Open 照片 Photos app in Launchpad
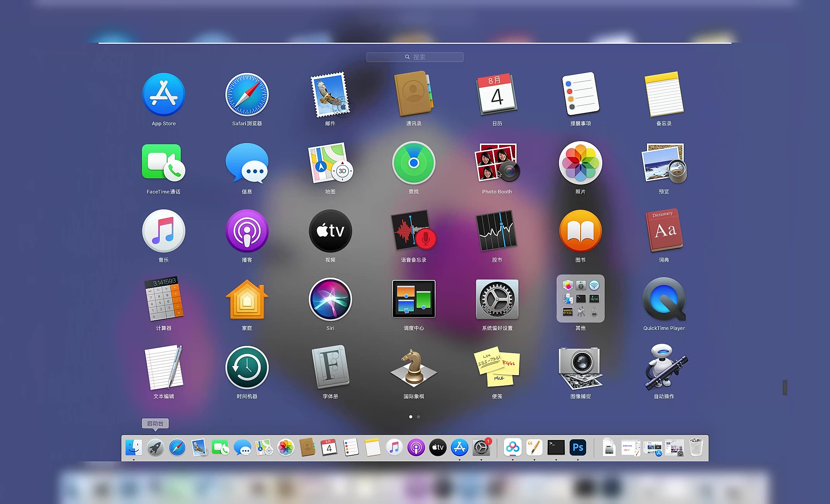Image resolution: width=830 pixels, height=504 pixels. 581,163
